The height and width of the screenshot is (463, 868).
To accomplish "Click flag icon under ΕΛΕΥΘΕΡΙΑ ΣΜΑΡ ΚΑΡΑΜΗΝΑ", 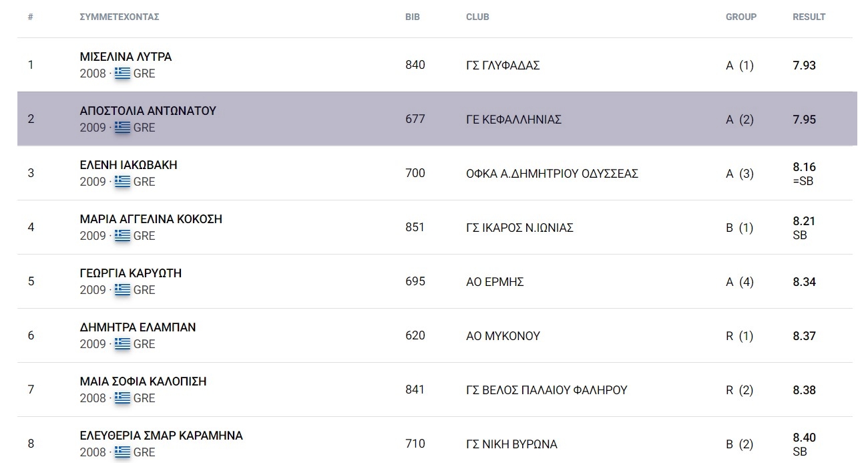I will tap(122, 452).
